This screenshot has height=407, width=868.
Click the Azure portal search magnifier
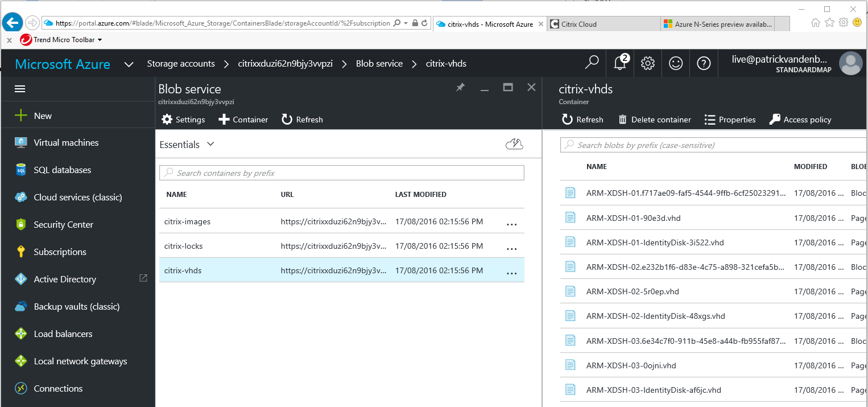tap(592, 63)
